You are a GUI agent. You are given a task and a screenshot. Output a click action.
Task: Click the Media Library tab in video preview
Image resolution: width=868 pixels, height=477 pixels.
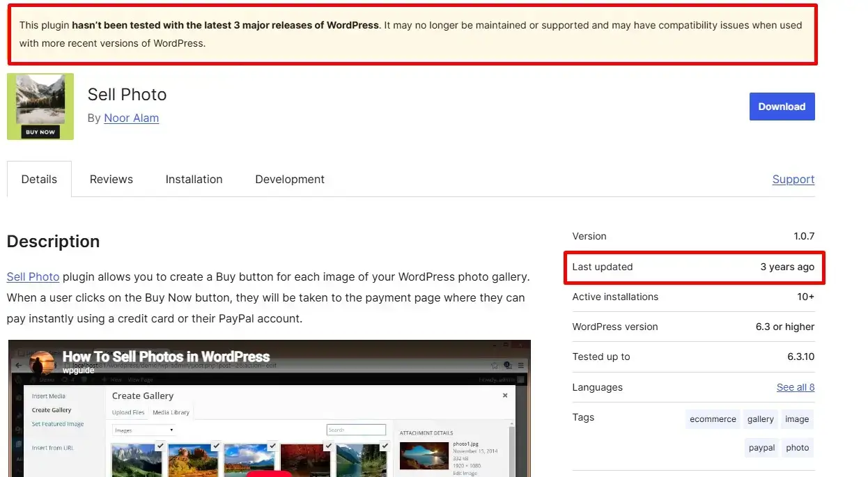point(171,412)
